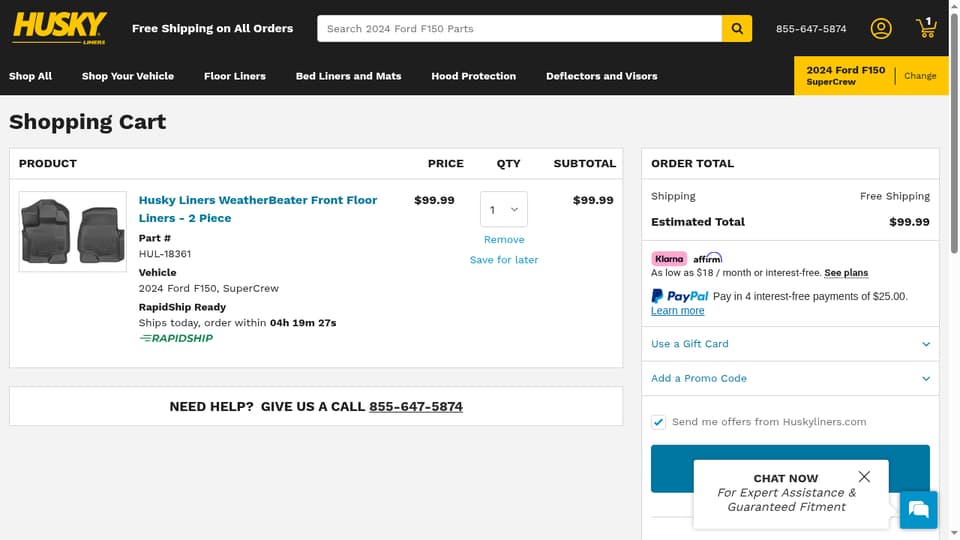The image size is (960, 540).
Task: Open Bed Liners and Mats menu
Action: click(348, 76)
